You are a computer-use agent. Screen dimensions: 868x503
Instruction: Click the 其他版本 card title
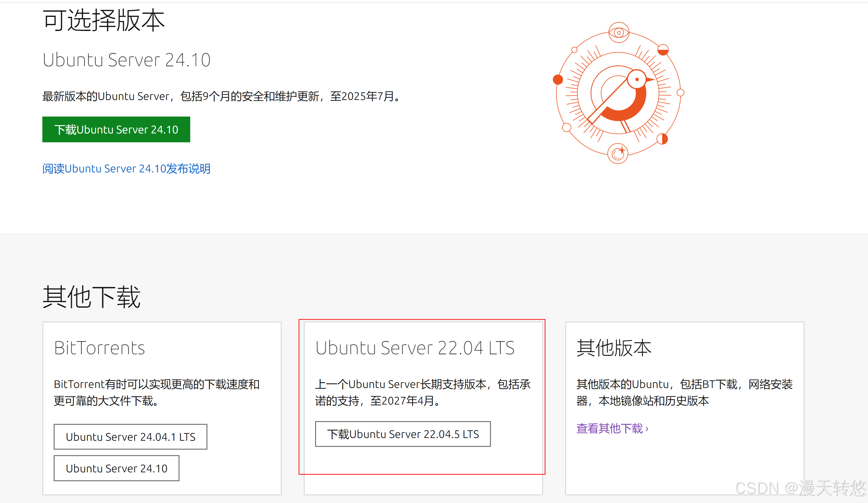pos(614,348)
